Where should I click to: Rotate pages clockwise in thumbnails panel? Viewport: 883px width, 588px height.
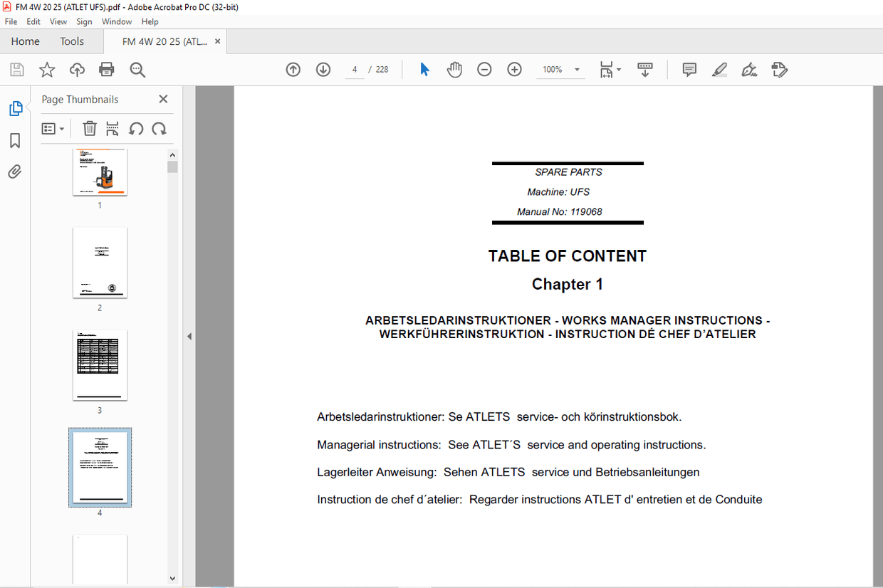[159, 128]
